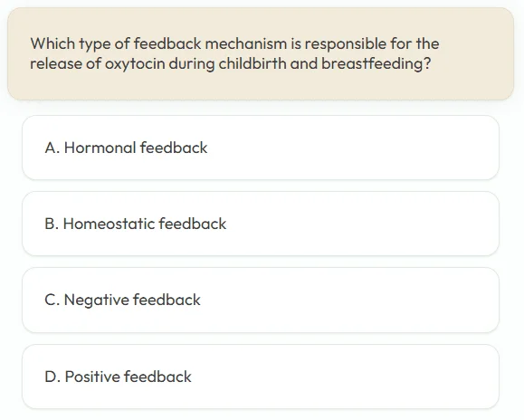The image size is (524, 420).
Task: Pick answer C. Negative feedback
Action: click(261, 300)
